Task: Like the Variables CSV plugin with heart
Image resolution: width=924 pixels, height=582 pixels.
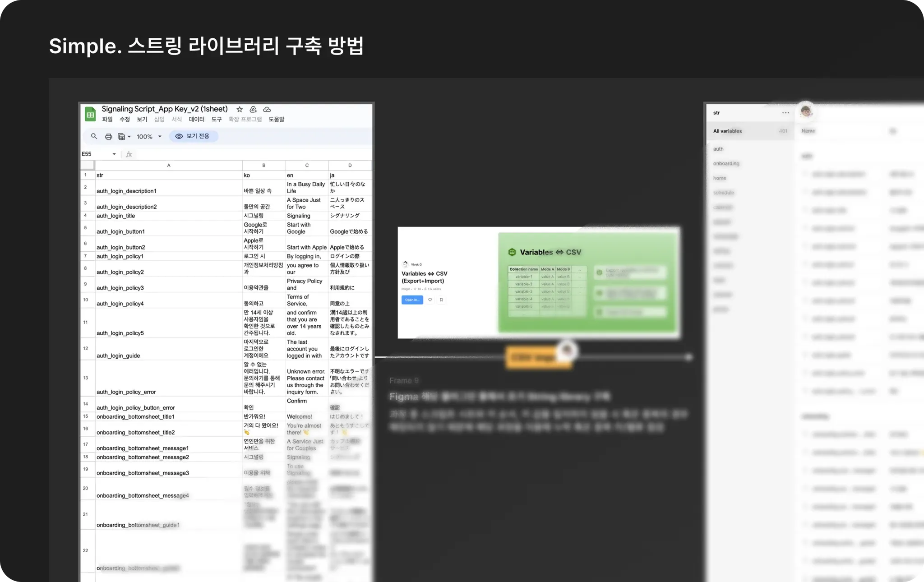Action: click(430, 300)
